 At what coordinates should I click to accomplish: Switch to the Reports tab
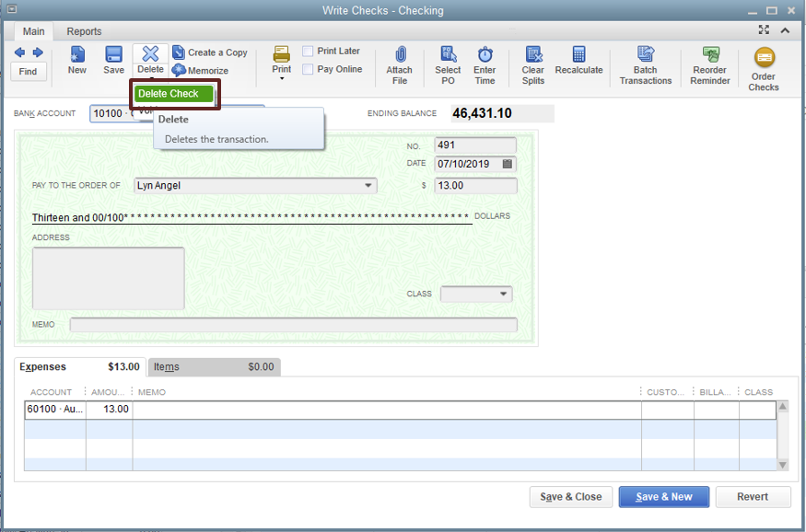tap(84, 31)
